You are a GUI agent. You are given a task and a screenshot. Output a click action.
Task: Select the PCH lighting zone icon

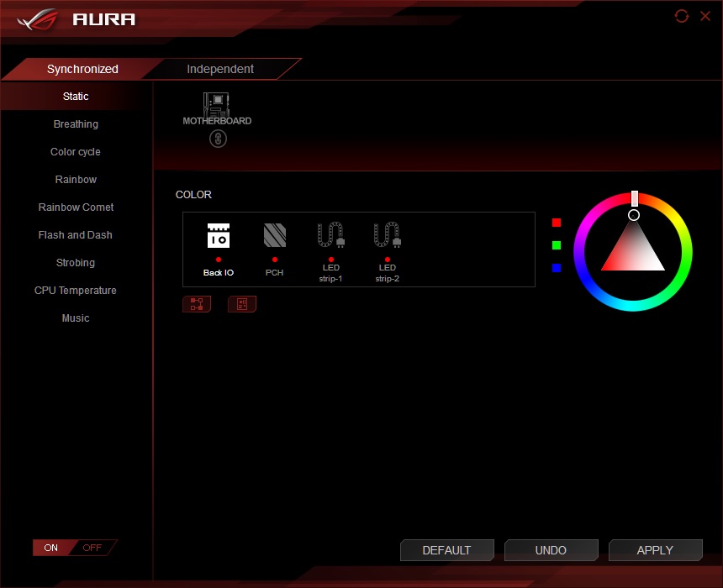click(275, 235)
